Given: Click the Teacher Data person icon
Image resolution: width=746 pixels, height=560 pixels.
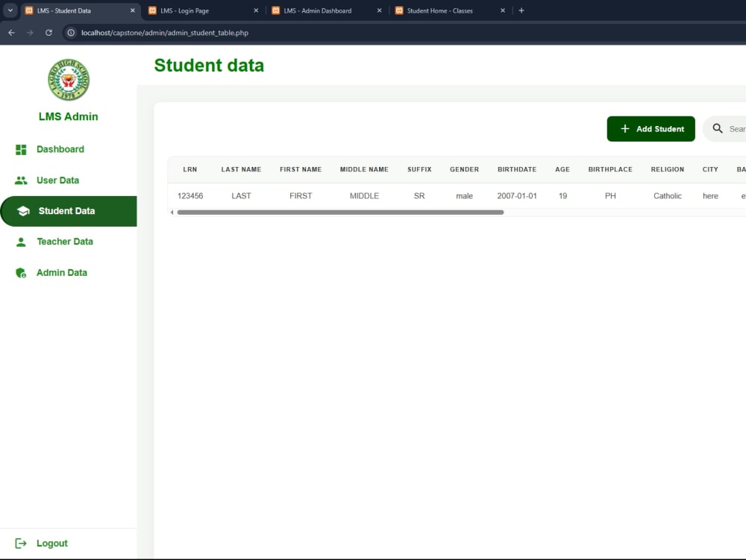Looking at the screenshot, I should 21,242.
